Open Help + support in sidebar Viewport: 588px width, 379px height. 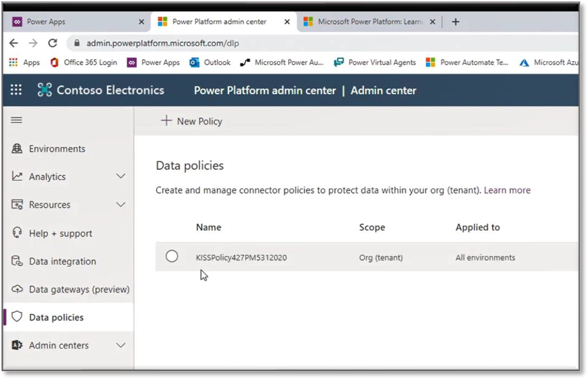(x=68, y=233)
